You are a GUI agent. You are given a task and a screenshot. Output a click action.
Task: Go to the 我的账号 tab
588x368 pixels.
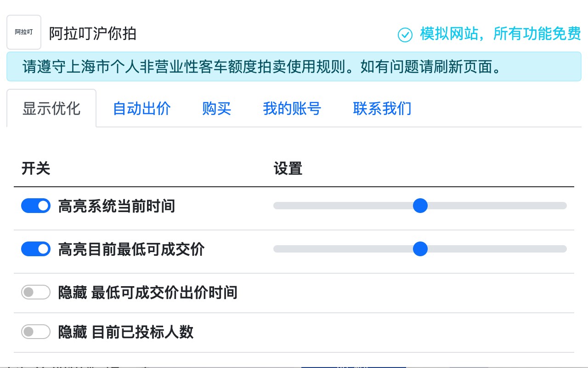click(x=292, y=109)
